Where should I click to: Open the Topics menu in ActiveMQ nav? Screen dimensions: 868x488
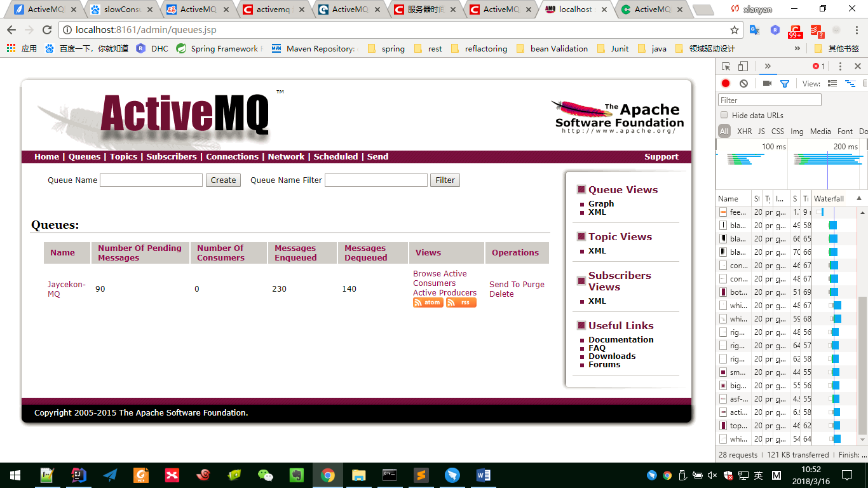point(123,156)
